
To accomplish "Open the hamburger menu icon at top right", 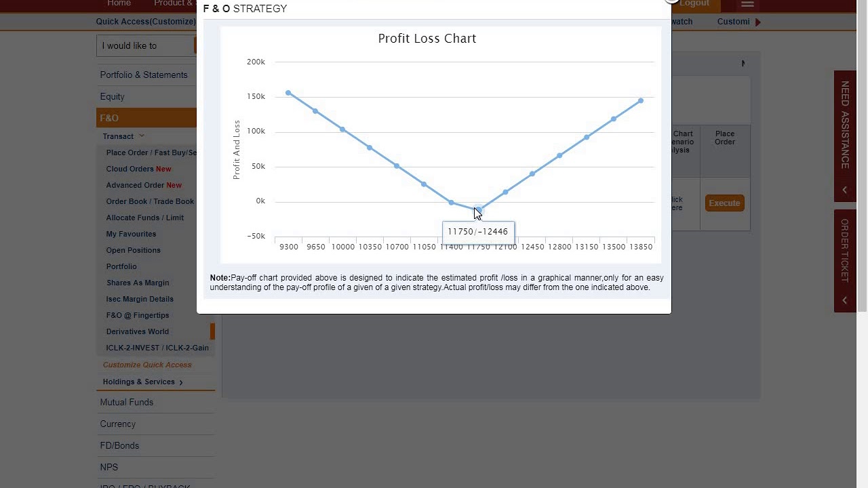I will click(747, 4).
